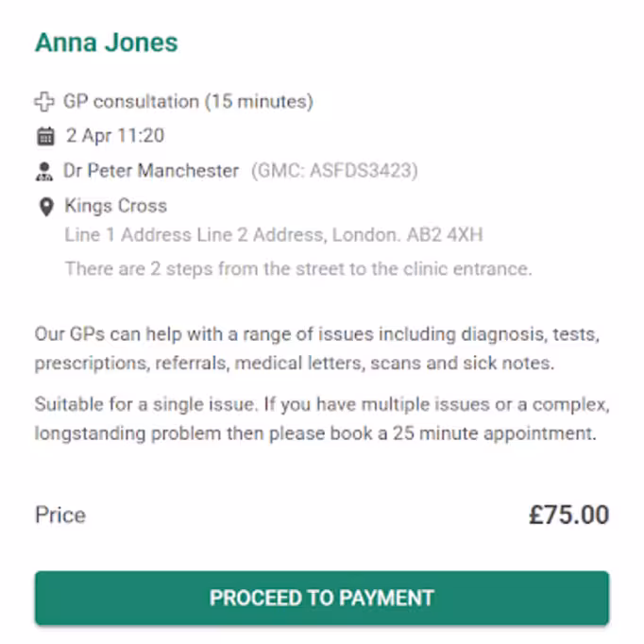The height and width of the screenshot is (644, 644).
Task: Click the Dr Peter Manchester name
Action: [x=151, y=171]
